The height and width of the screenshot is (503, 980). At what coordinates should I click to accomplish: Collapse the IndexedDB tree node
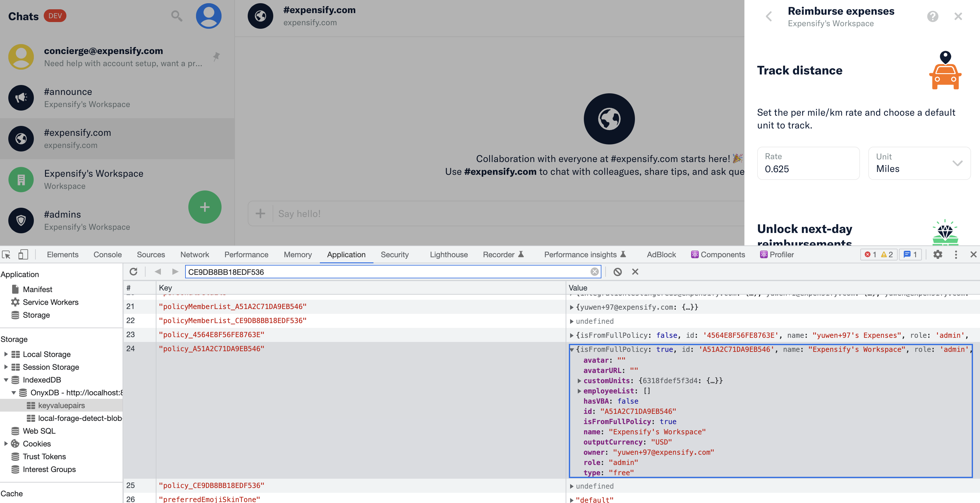pyautogui.click(x=6, y=380)
